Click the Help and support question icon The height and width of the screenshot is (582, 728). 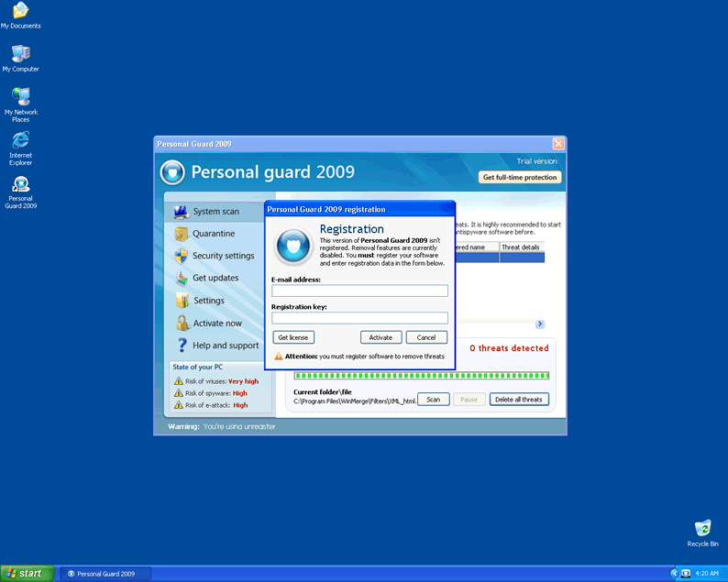(182, 346)
